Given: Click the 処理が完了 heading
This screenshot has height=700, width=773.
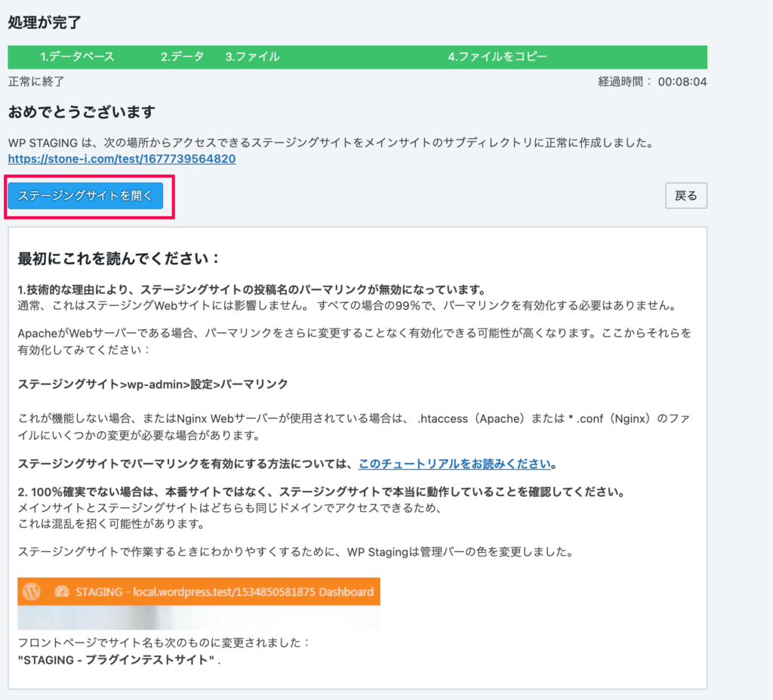Looking at the screenshot, I should click(x=45, y=23).
